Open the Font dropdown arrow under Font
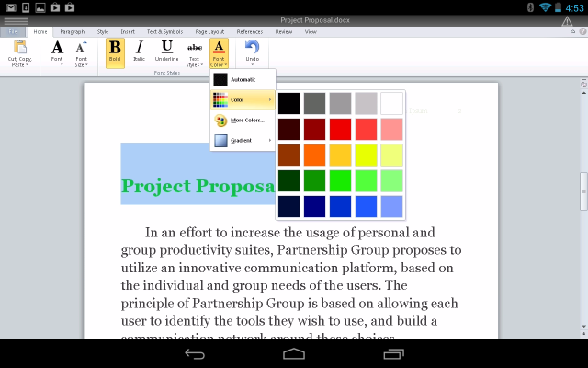Viewport: 588px width, 368px height. [x=62, y=65]
